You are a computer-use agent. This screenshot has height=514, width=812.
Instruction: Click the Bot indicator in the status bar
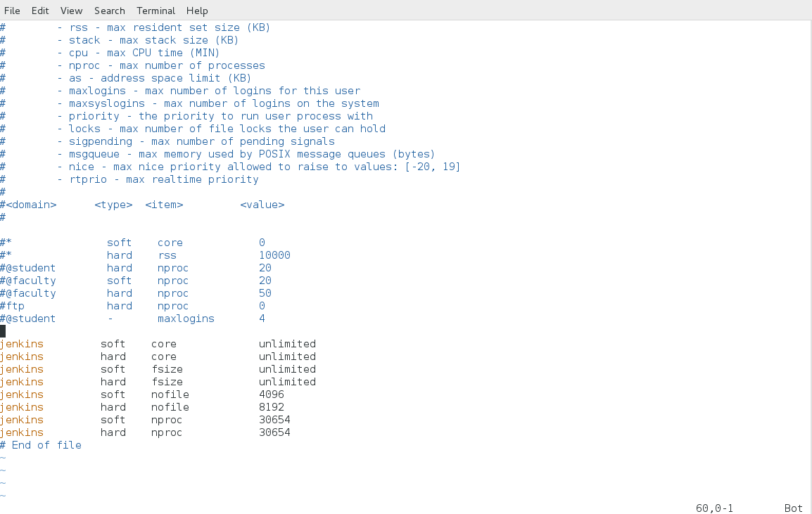(793, 508)
